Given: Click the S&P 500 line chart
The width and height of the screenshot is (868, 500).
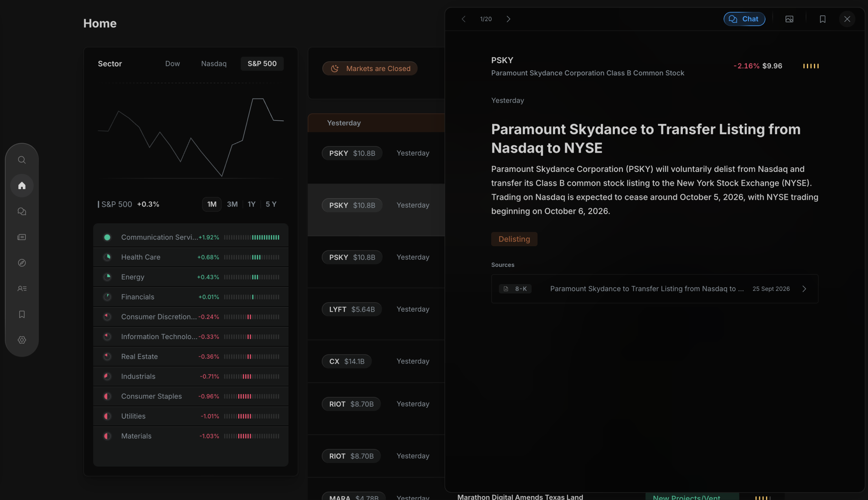Looking at the screenshot, I should (x=191, y=137).
